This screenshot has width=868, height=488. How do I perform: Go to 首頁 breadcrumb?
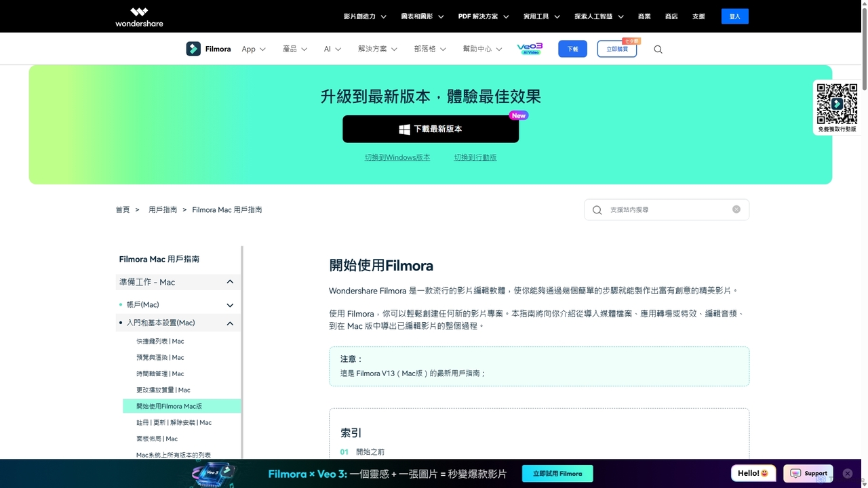[x=122, y=210]
